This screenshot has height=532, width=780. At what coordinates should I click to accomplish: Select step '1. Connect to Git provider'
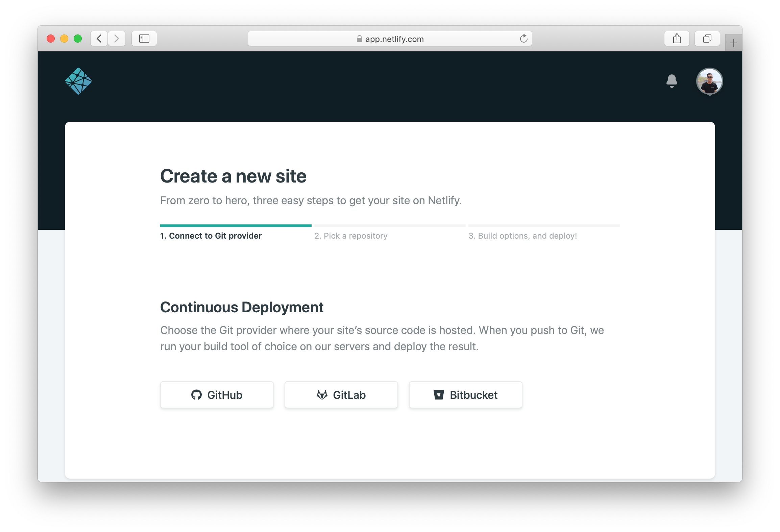point(211,236)
